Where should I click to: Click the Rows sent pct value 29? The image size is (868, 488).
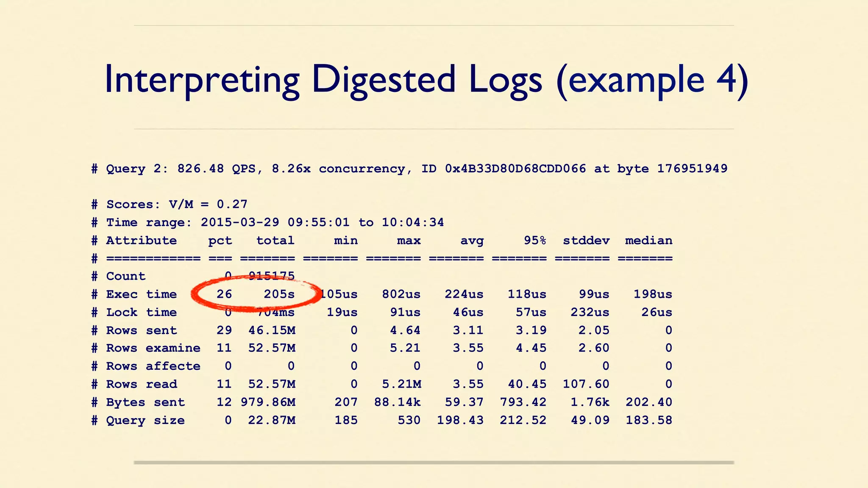(224, 330)
